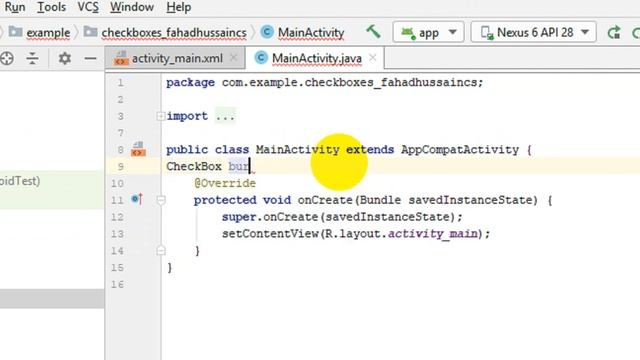Close the MainActivity.java tab
Screen dimensions: 640x360
coord(372,58)
